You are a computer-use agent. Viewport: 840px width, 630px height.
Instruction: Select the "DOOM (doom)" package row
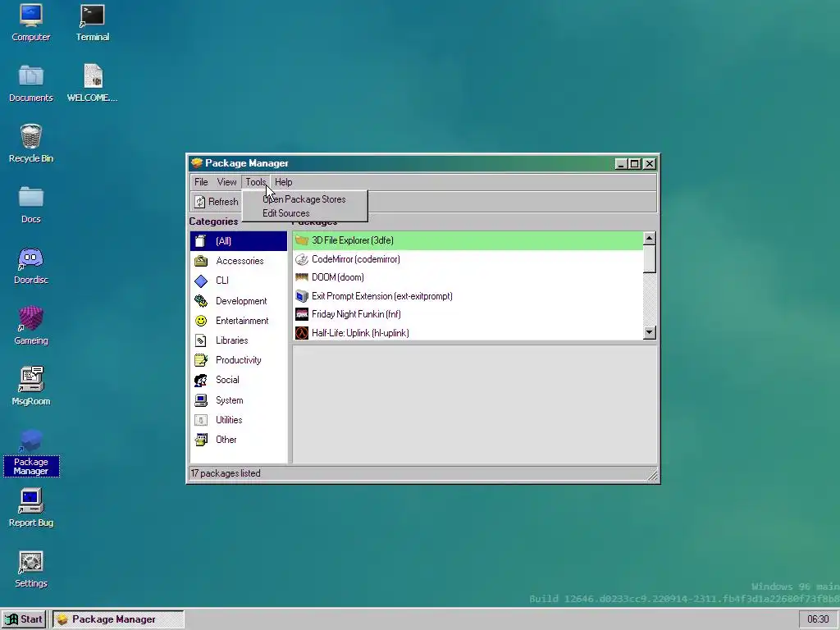pos(468,277)
